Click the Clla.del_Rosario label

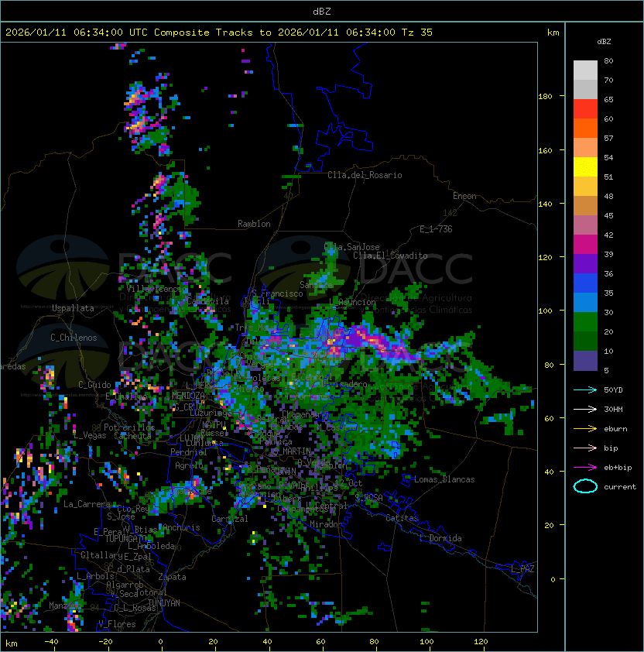[365, 175]
